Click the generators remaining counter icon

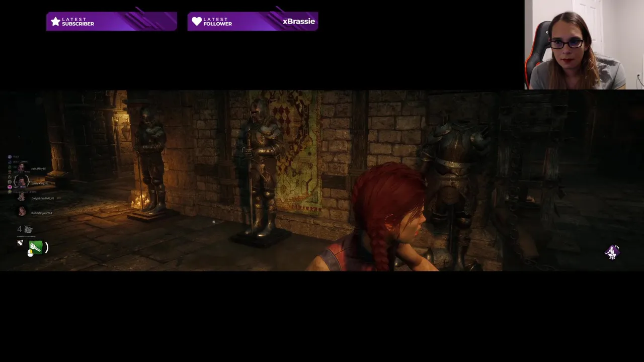pyautogui.click(x=29, y=229)
